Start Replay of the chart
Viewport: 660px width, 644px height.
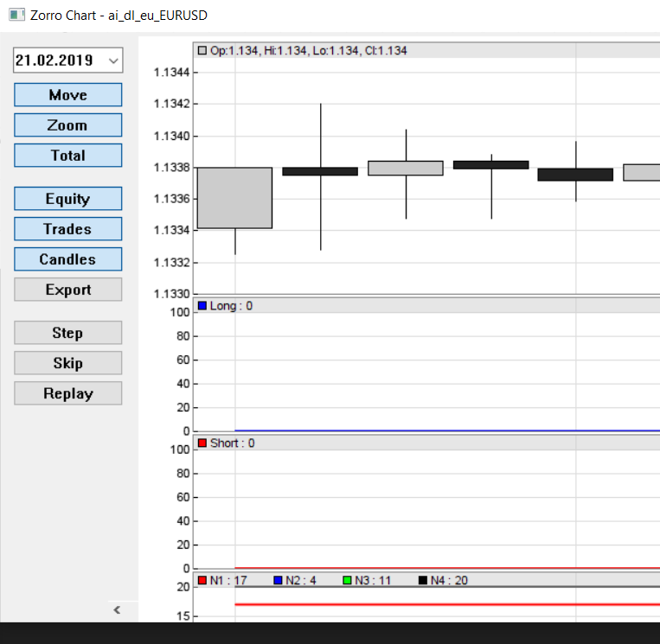click(67, 393)
